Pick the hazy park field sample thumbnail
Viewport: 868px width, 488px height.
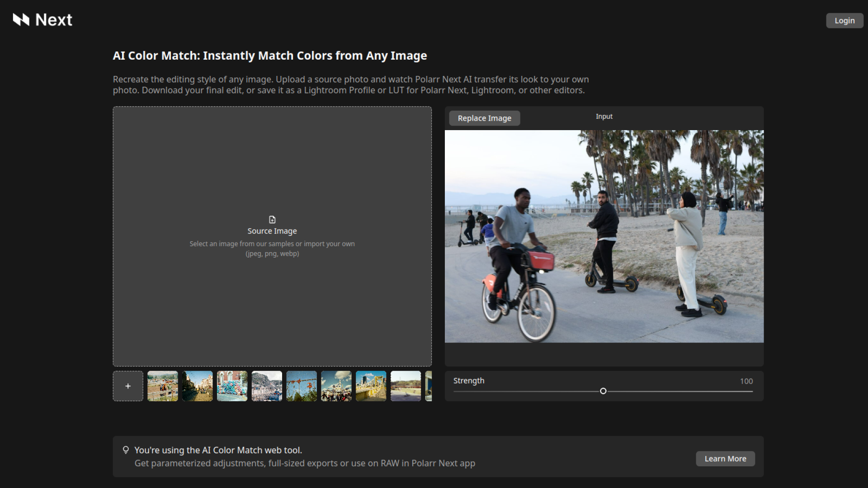406,386
